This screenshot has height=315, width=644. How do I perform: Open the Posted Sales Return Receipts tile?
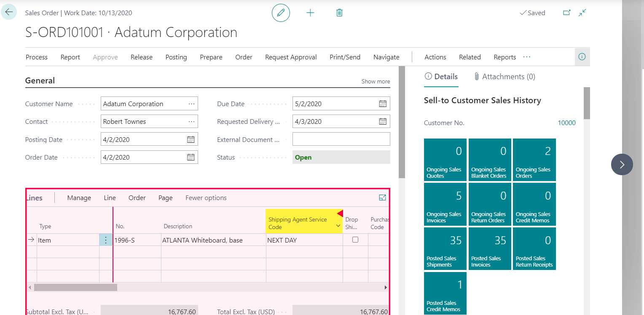pos(534,249)
